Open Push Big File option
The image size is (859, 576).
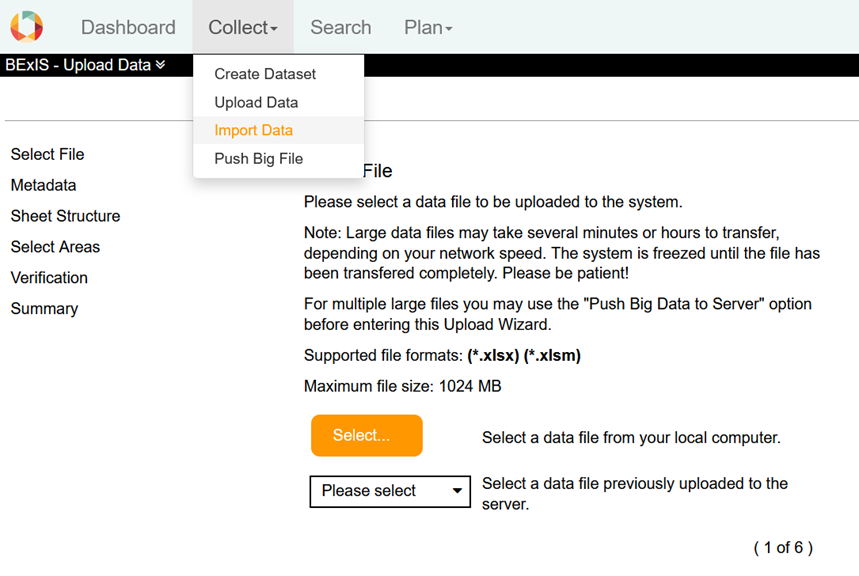[258, 158]
